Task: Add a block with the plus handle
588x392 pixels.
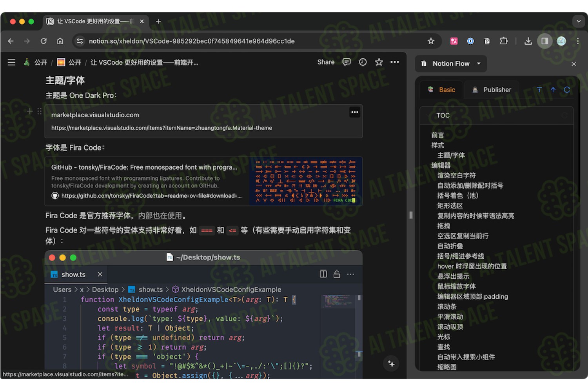Action: pos(30,111)
